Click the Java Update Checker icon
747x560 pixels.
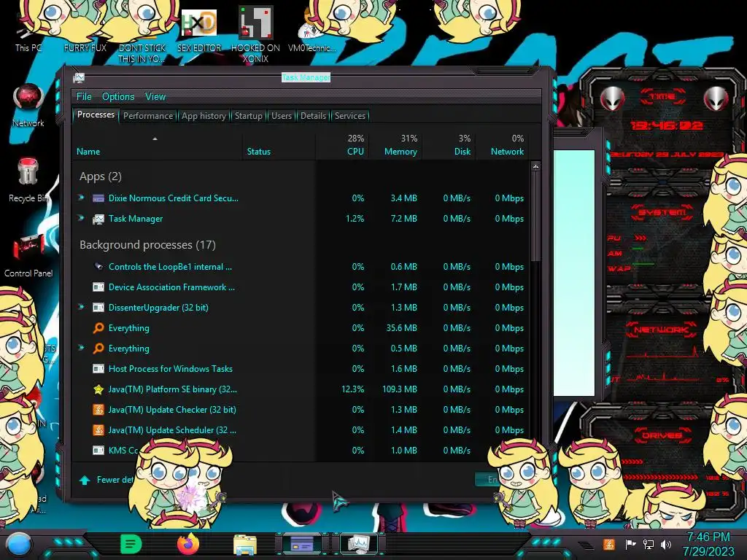click(98, 410)
